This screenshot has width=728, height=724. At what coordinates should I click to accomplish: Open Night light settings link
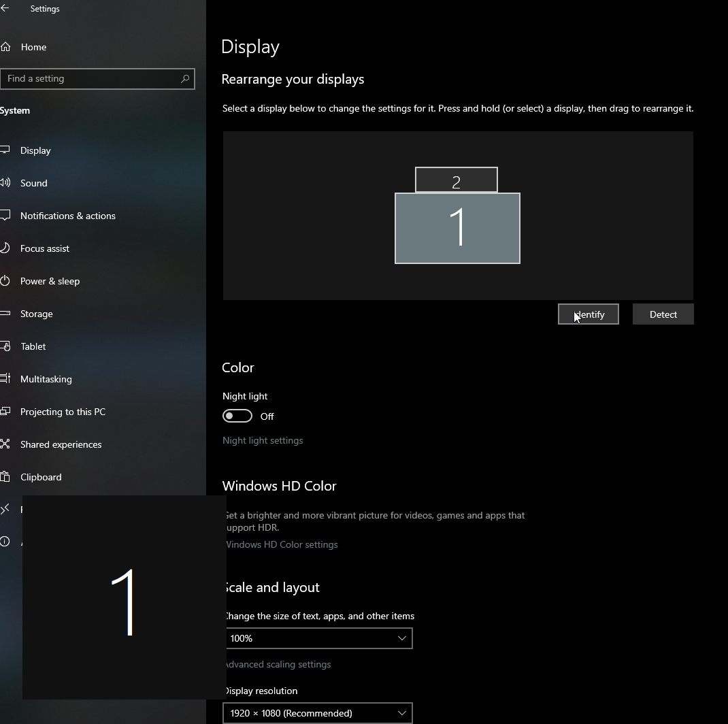point(263,440)
